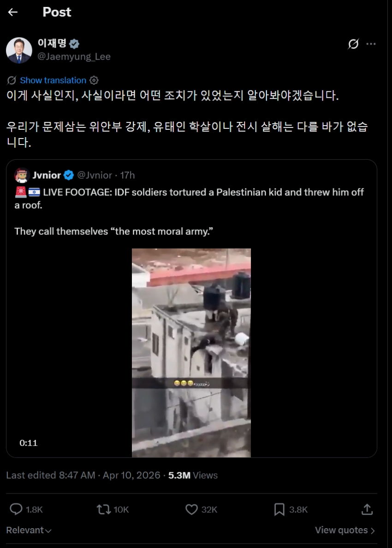Open Jvnior's avatar in quoted post
Image resolution: width=392 pixels, height=548 pixels.
point(22,175)
